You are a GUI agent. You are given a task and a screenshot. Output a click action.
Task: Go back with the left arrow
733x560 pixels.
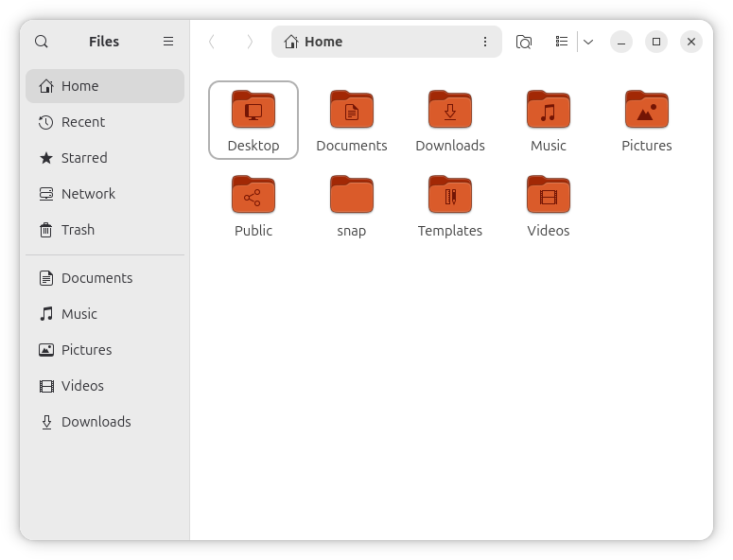tap(212, 42)
